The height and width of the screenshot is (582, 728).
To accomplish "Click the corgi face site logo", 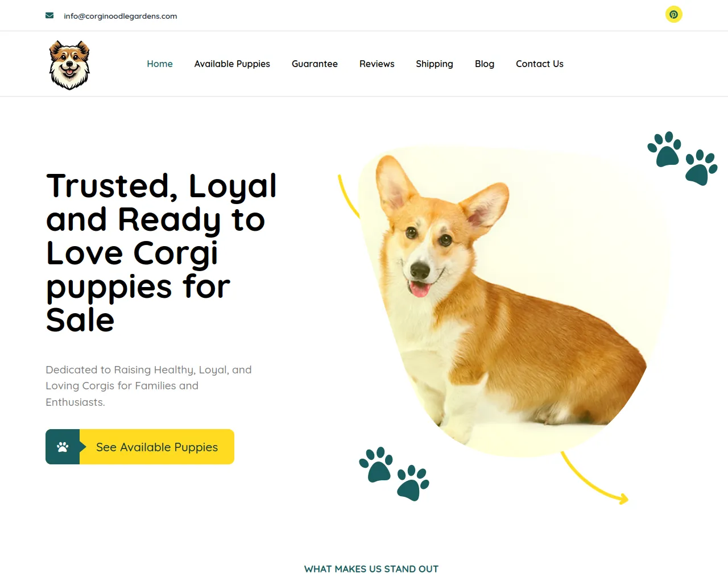I will tap(69, 65).
